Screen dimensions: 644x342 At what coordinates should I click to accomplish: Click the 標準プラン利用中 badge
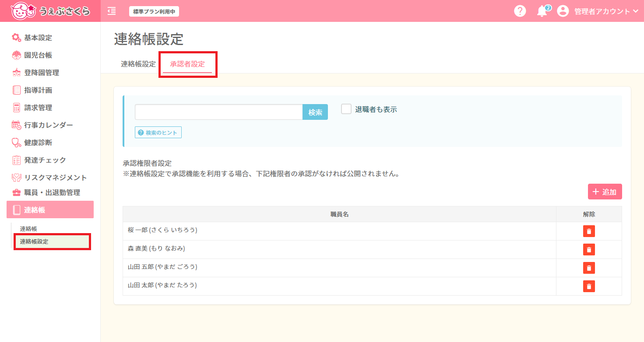pyautogui.click(x=154, y=11)
